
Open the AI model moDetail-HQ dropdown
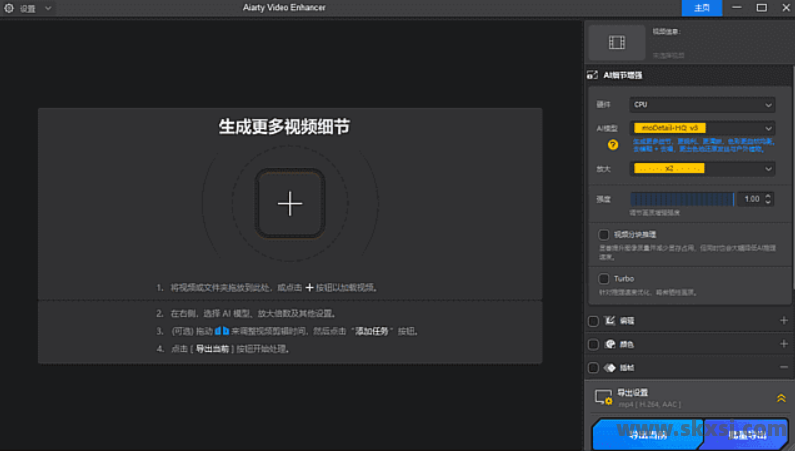pyautogui.click(x=702, y=128)
